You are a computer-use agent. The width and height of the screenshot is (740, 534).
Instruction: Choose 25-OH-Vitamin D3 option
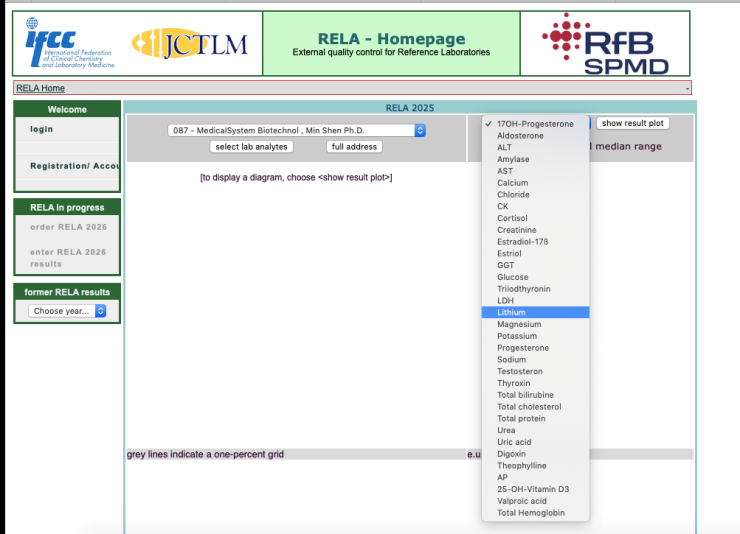pos(532,489)
